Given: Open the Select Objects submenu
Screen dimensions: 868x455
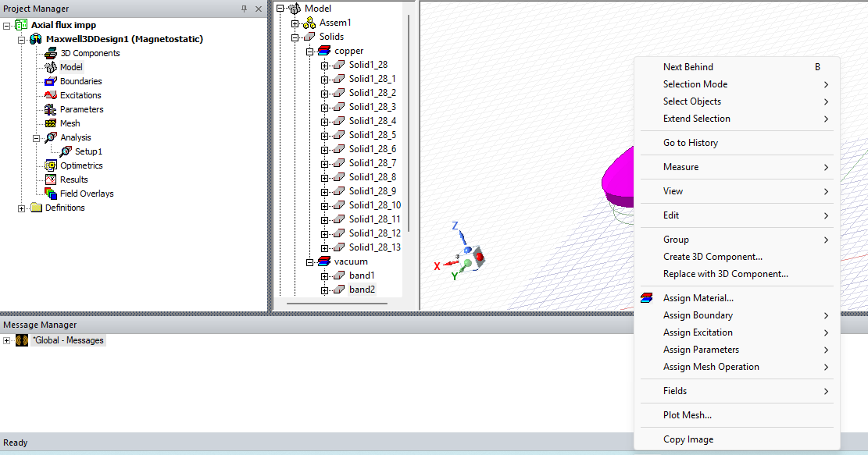Looking at the screenshot, I should 737,101.
